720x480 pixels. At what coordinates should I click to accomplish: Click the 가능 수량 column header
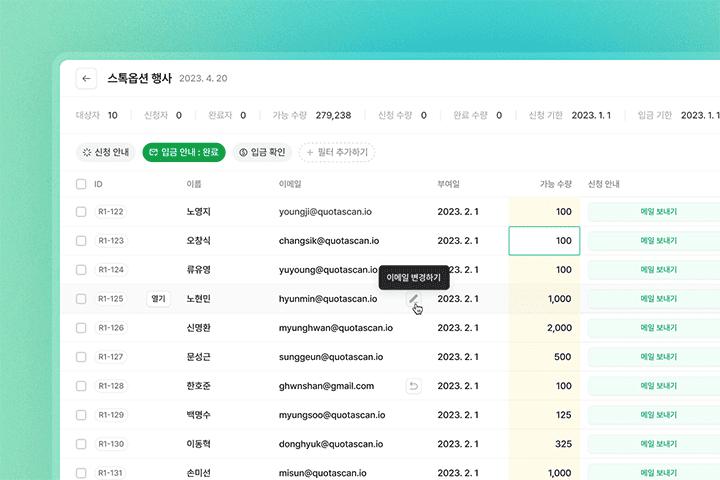[555, 184]
